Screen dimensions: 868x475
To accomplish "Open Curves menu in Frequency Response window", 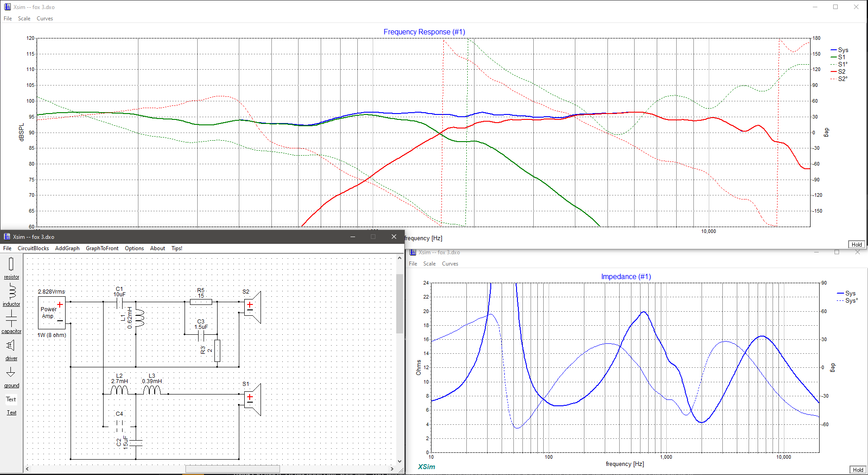I will pos(45,19).
